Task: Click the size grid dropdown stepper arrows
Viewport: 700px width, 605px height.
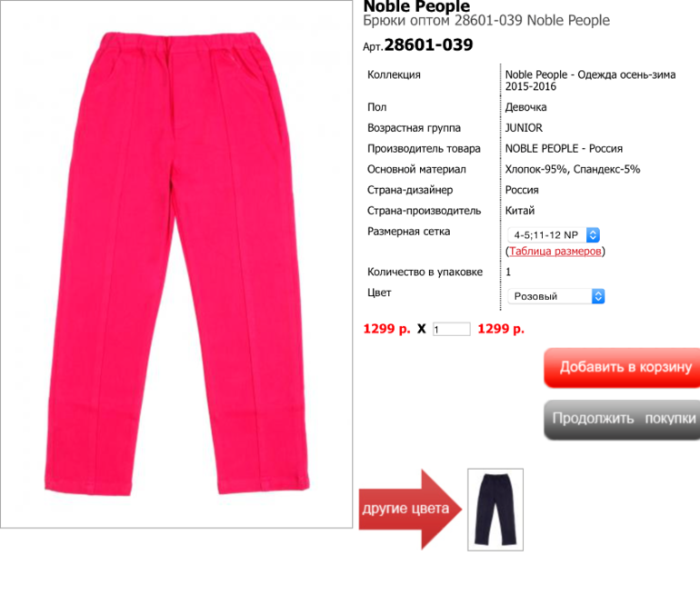Action: pos(593,235)
